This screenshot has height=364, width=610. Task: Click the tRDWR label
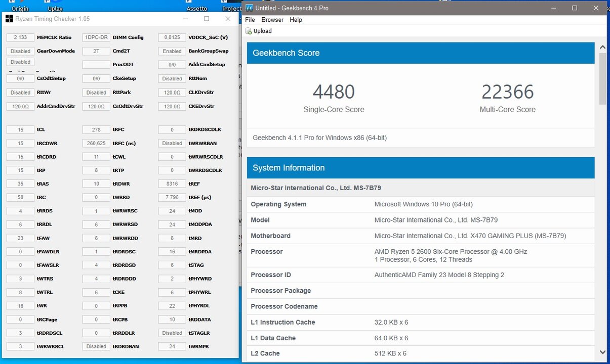(x=121, y=184)
